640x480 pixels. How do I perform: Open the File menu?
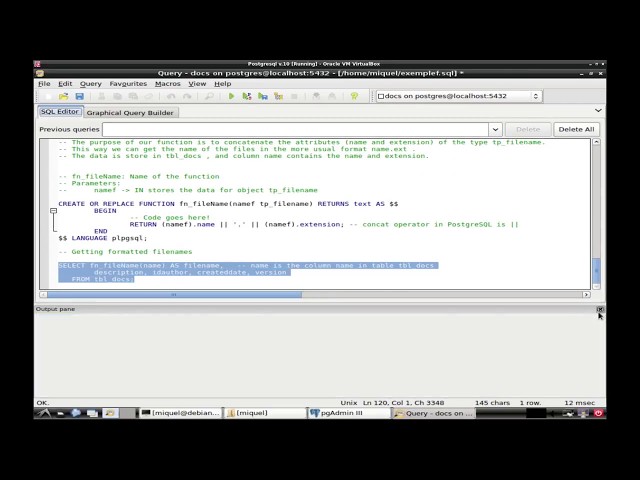coord(44,84)
